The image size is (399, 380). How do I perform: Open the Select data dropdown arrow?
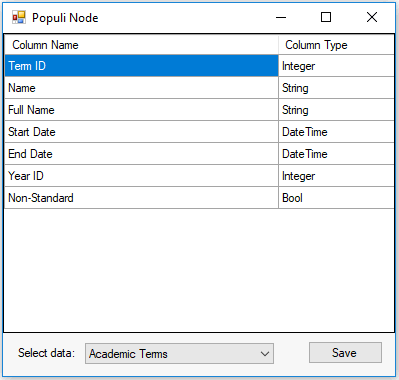click(265, 354)
